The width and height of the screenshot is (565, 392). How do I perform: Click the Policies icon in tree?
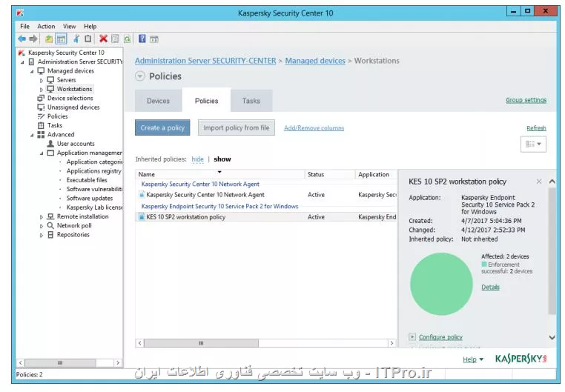[41, 116]
